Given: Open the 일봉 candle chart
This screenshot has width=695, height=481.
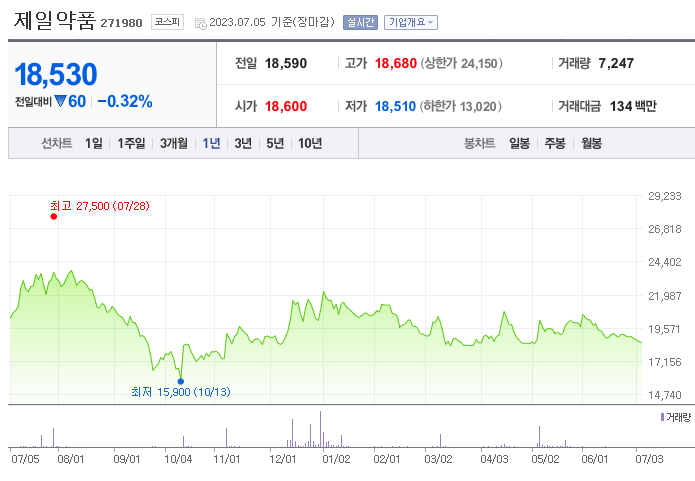Looking at the screenshot, I should [x=519, y=143].
